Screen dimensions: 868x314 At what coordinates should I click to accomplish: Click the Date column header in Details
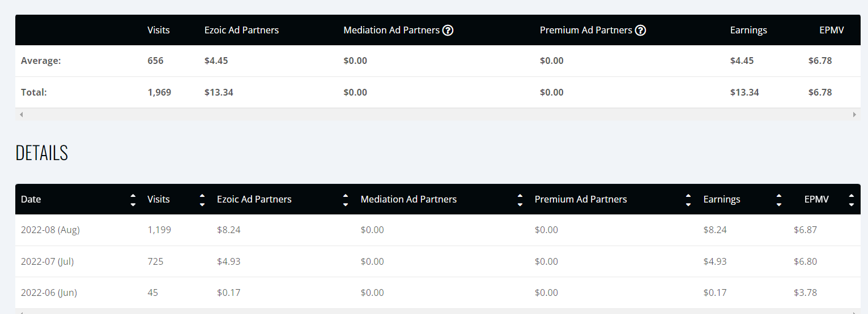click(x=31, y=199)
